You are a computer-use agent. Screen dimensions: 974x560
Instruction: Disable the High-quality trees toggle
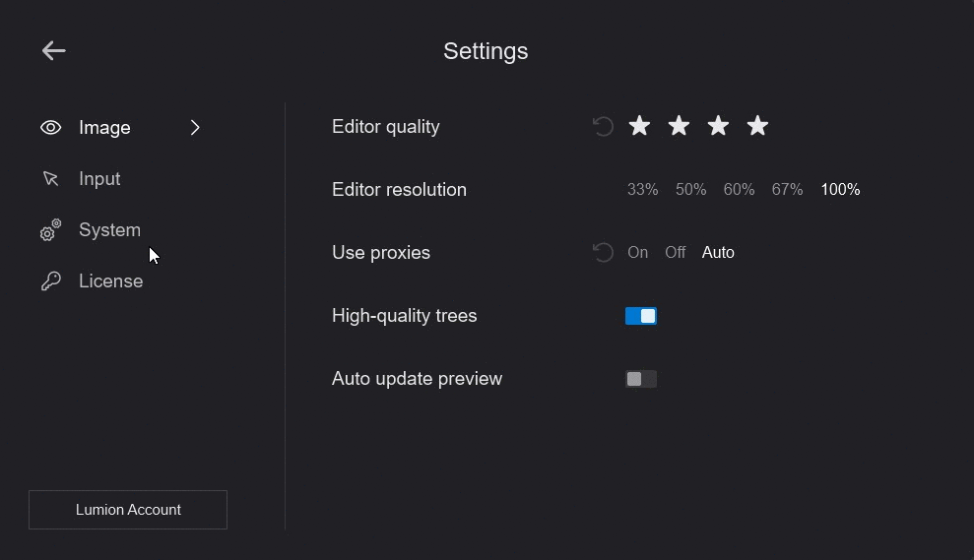641,316
